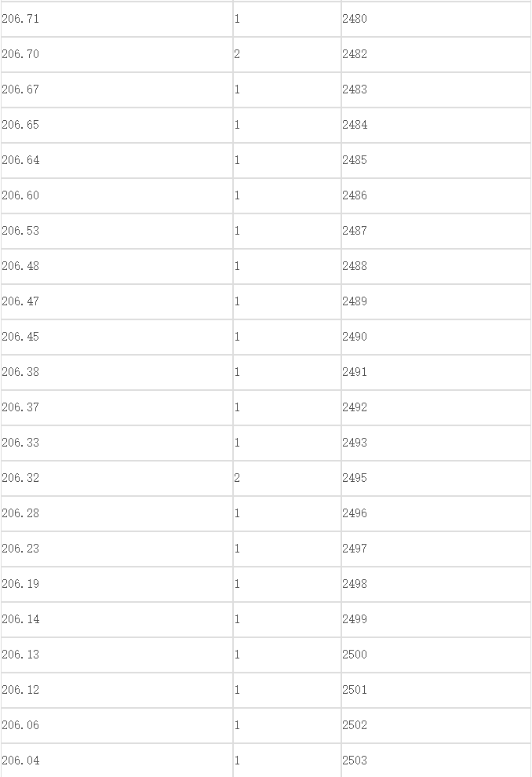Click the cell showing 2503
532x777 pixels.
(435, 761)
